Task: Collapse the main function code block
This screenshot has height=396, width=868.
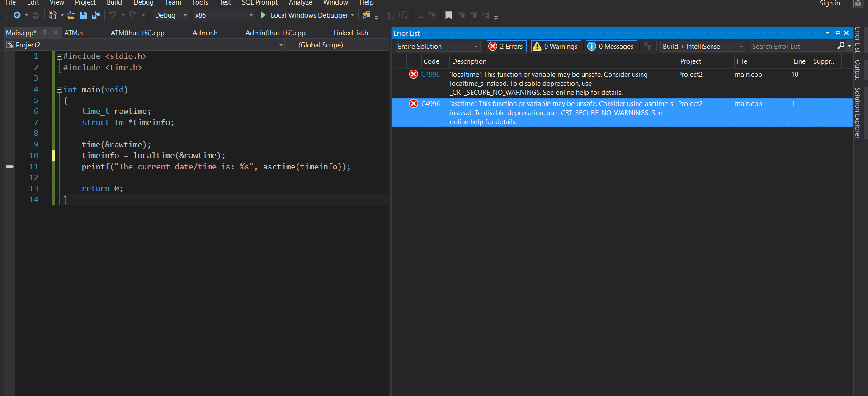Action: pos(59,90)
